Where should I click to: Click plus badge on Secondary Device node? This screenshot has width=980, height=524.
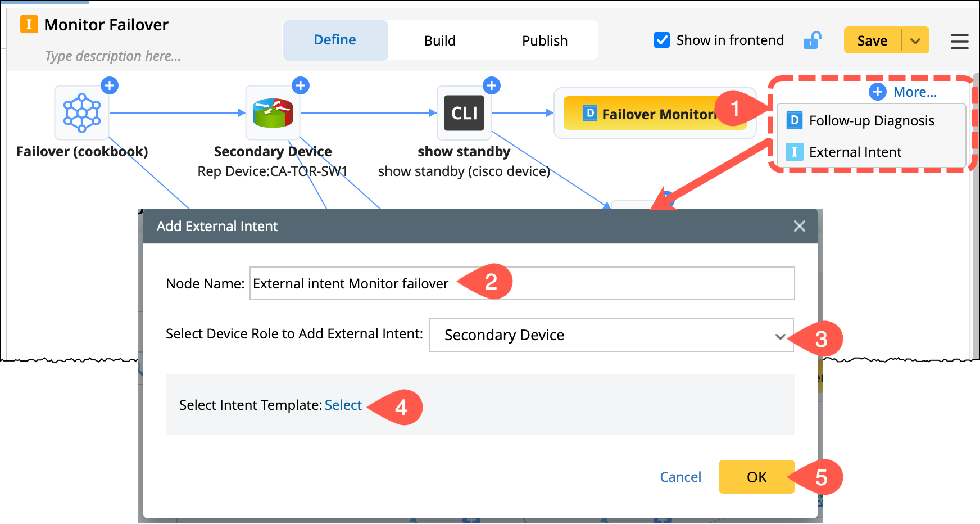coord(301,85)
